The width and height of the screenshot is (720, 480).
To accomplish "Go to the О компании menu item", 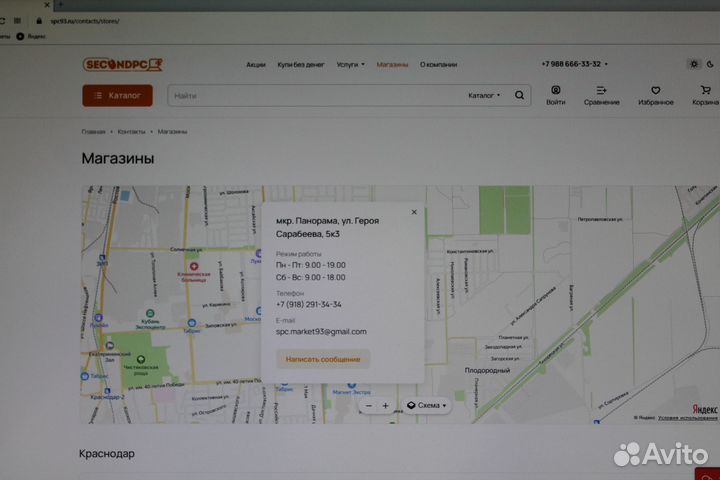I will [438, 64].
